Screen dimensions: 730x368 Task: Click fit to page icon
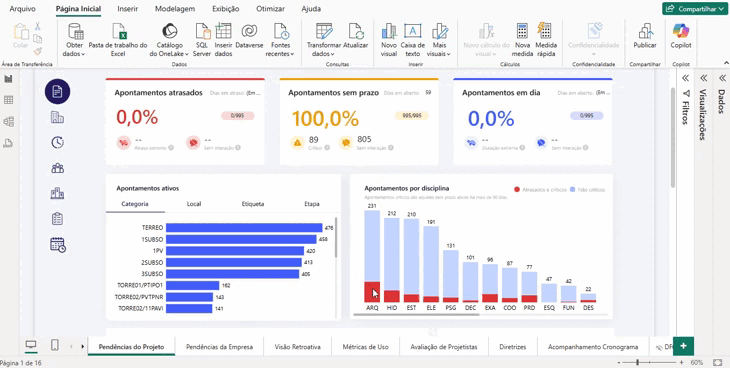(x=717, y=362)
